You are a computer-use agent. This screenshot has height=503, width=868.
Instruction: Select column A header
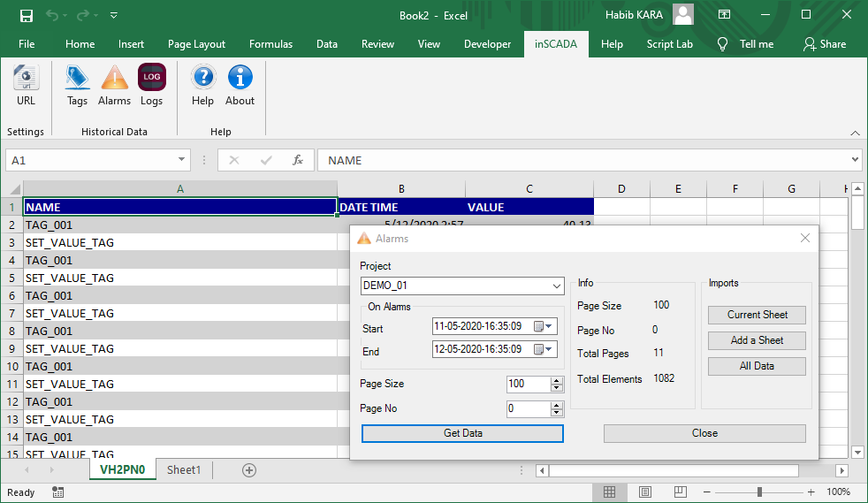tap(180, 189)
